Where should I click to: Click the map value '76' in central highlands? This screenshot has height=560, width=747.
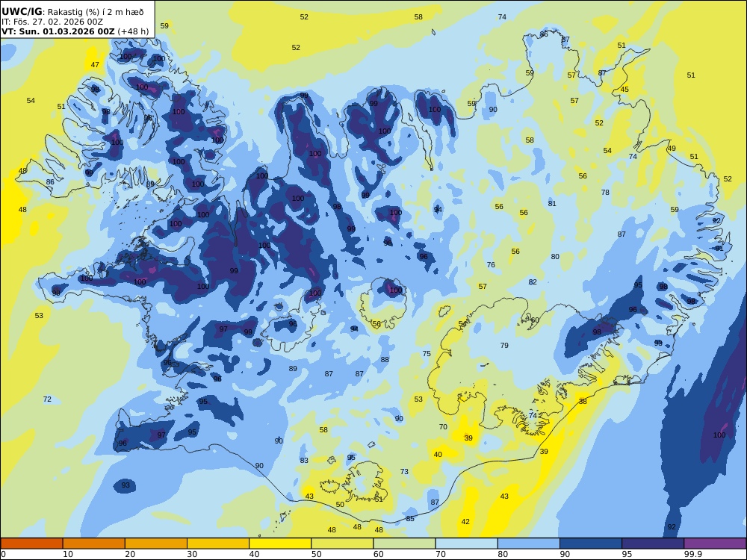tap(492, 265)
